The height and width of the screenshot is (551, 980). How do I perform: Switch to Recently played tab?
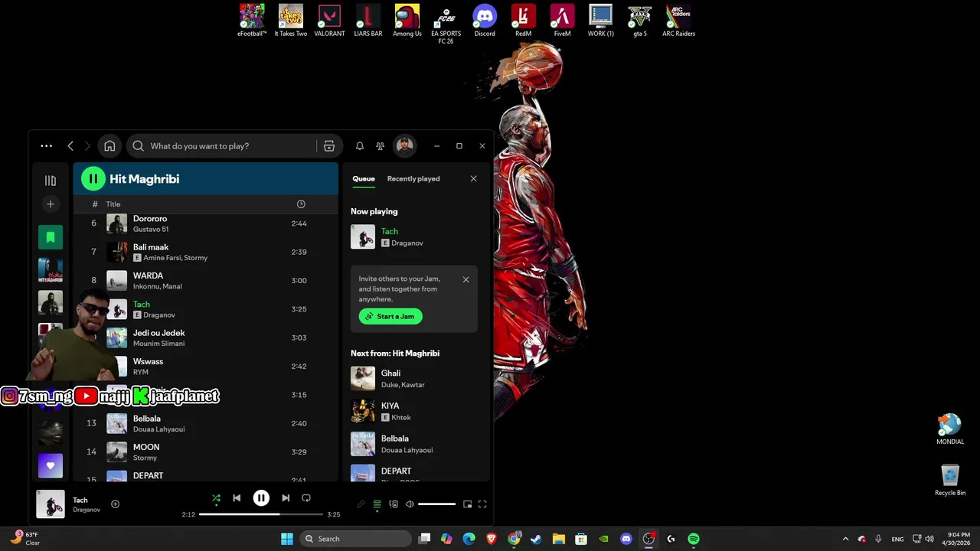(413, 179)
